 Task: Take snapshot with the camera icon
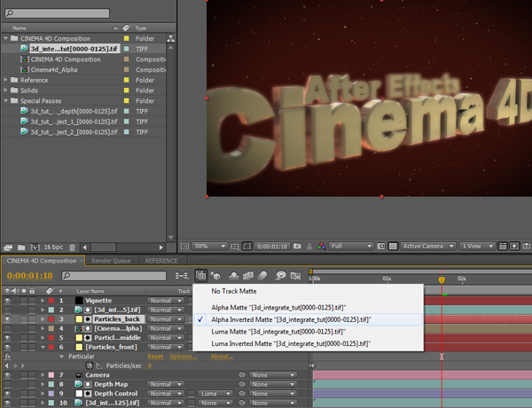297,246
